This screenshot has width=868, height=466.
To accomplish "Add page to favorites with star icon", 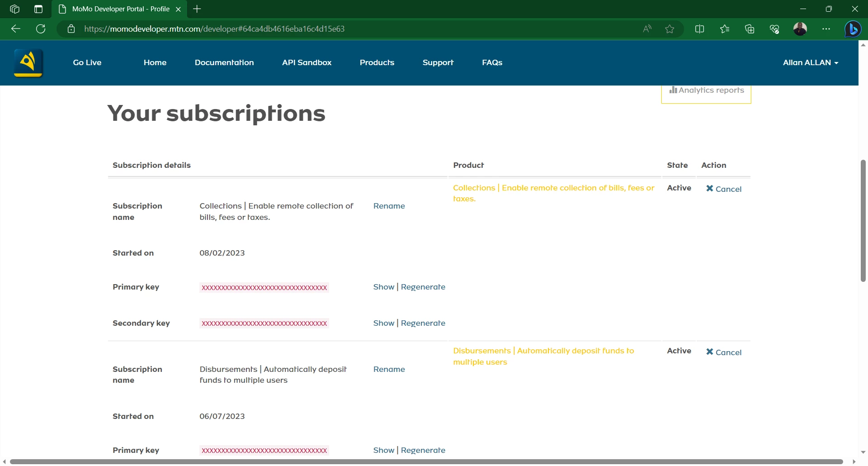I will click(x=670, y=29).
